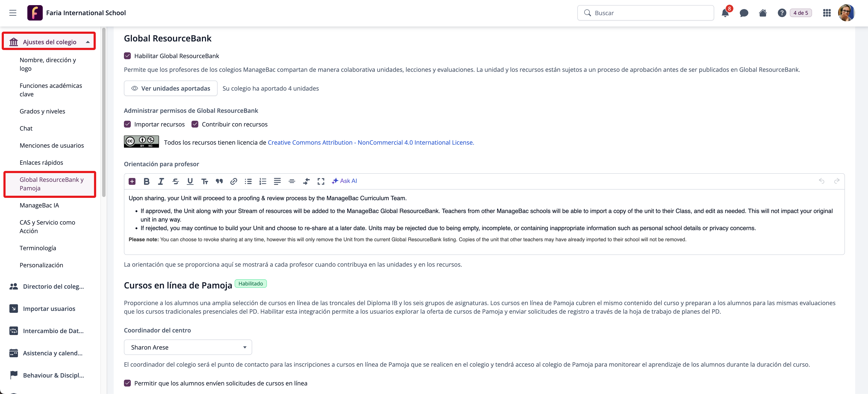Open the messages chat bubble icon
Screen dimensions: 868x394
(x=744, y=13)
